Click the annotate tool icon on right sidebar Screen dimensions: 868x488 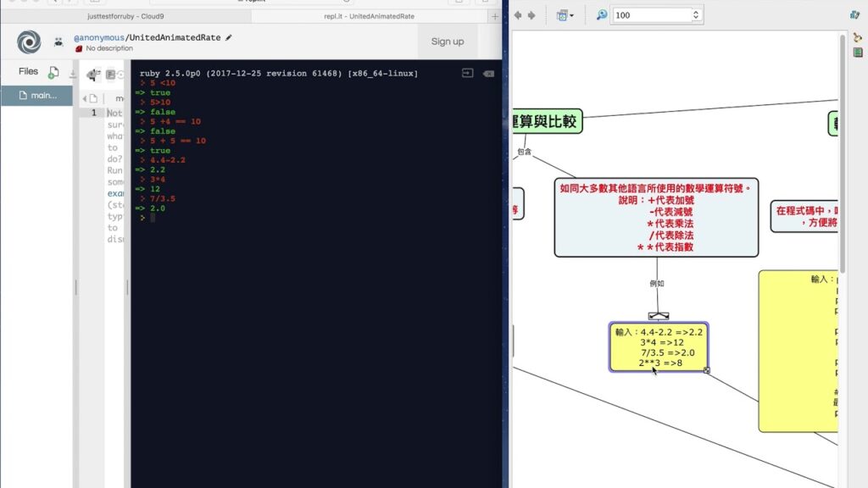pyautogui.click(x=858, y=37)
